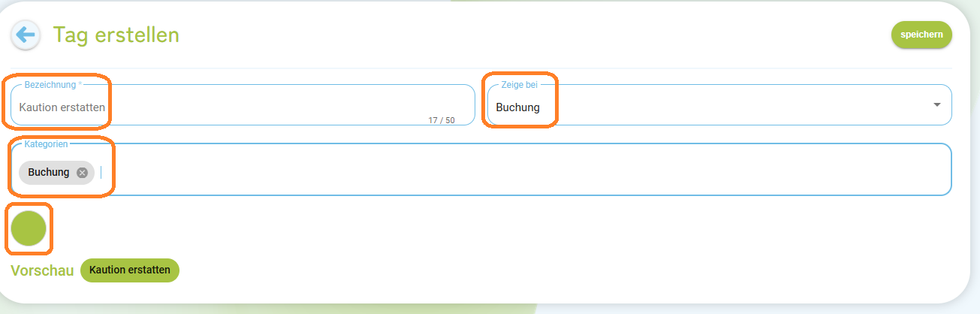Click the text cursor after the Buchung chip
The image size is (980, 314).
[101, 173]
